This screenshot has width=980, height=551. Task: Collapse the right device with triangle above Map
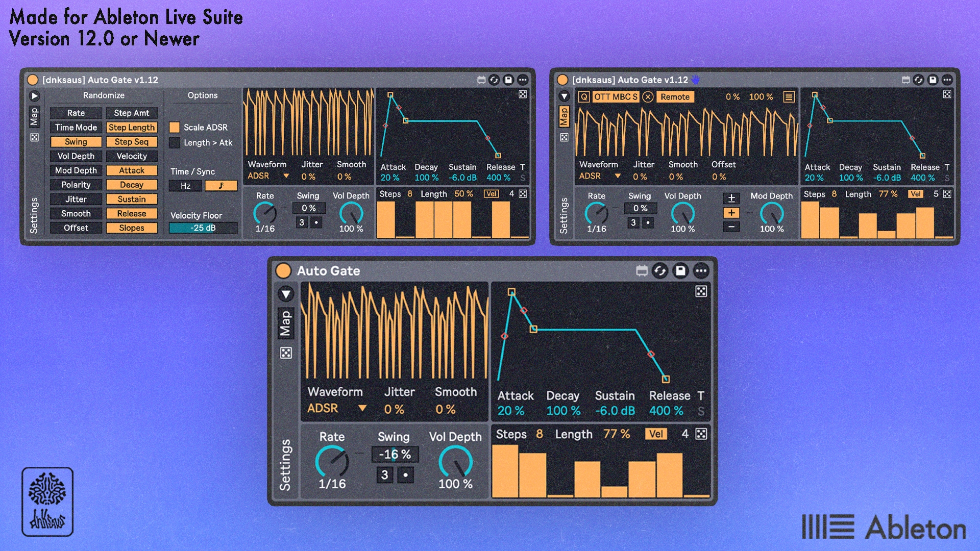(564, 96)
